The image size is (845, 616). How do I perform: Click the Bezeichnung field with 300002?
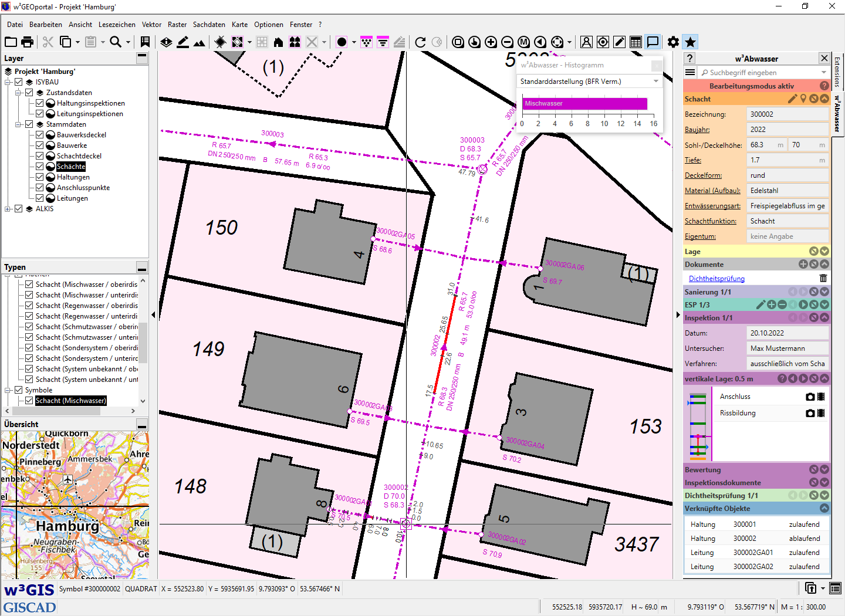(787, 114)
